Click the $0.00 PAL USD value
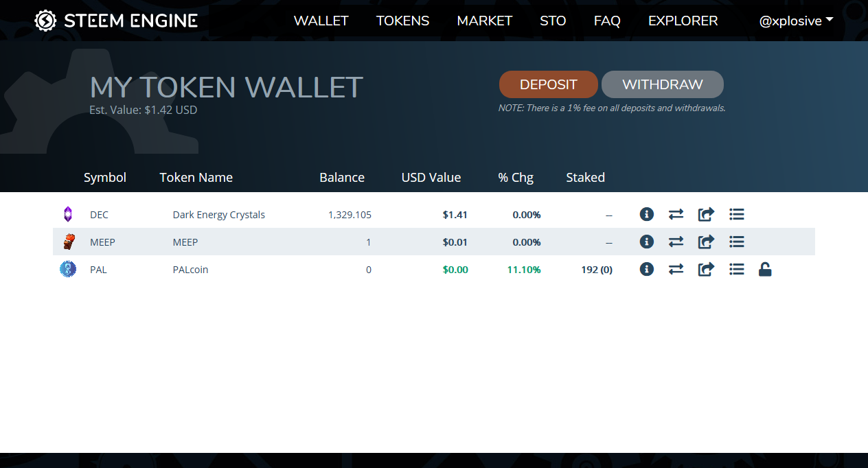Viewport: 868px width, 468px height. click(455, 269)
